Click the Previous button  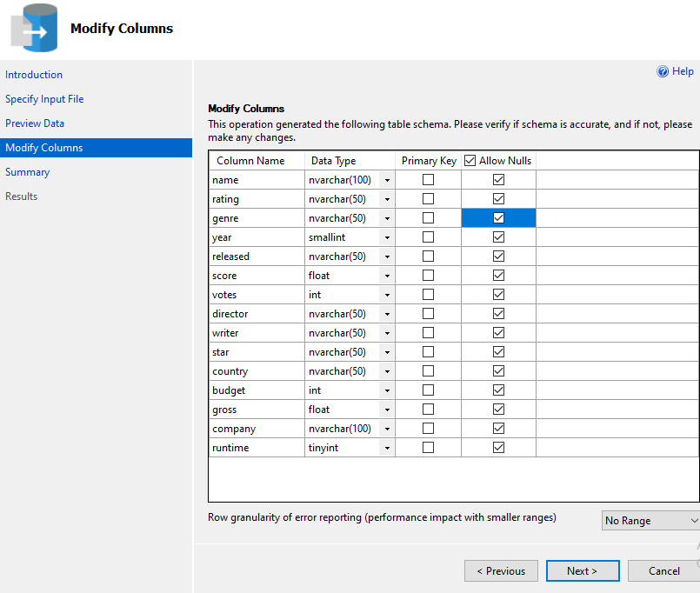[501, 570]
